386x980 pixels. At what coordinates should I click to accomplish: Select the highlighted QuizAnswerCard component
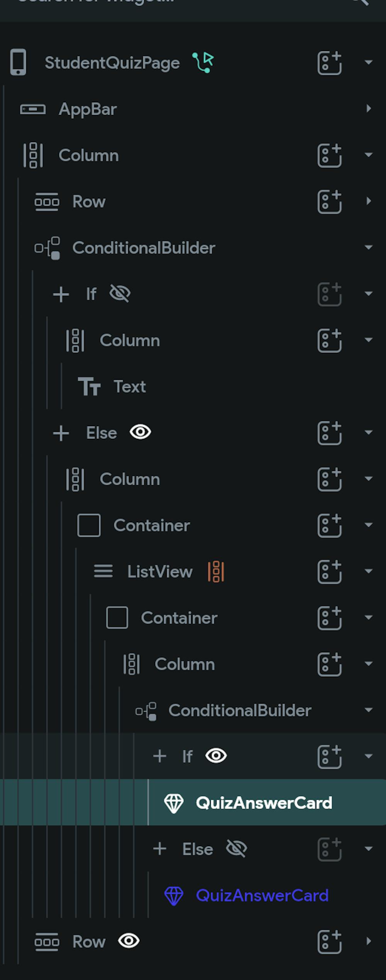(264, 803)
